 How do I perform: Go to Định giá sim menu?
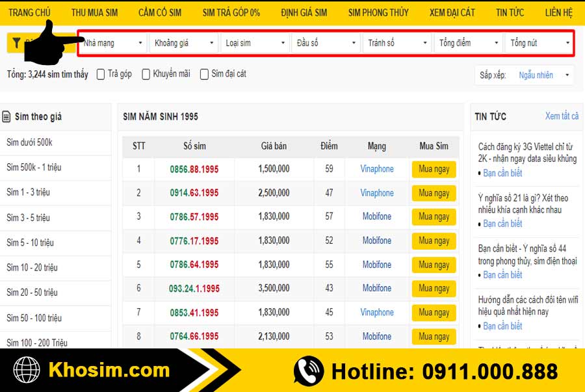click(304, 13)
